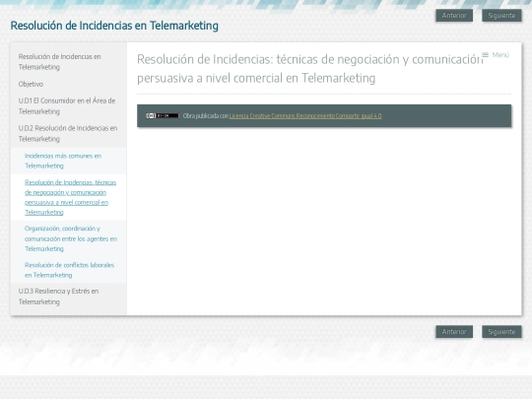Click the site title Resolución de Incidencias en Telemarketing
Viewport: 532px width, 399px height.
[x=114, y=26]
